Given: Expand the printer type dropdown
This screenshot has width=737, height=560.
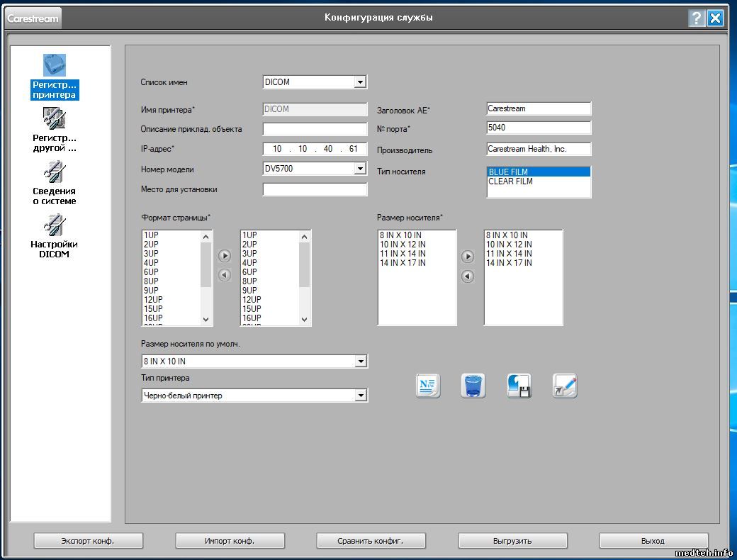Looking at the screenshot, I should coord(361,396).
